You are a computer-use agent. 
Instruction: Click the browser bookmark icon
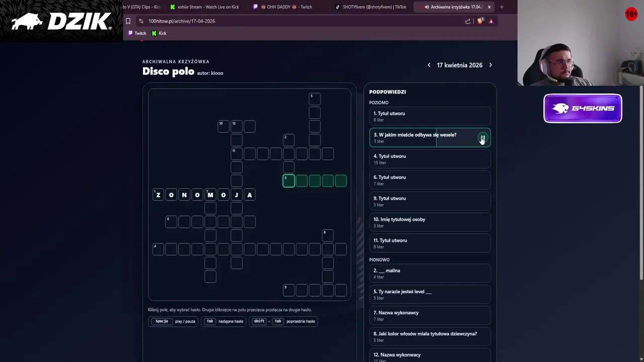click(x=128, y=21)
